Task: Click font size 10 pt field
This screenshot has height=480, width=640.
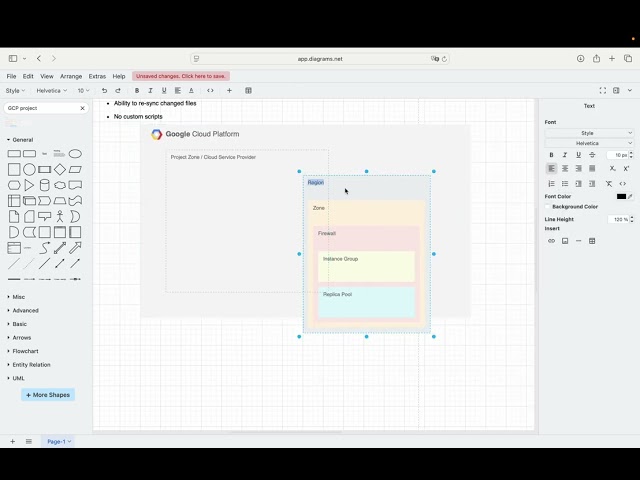Action: (x=618, y=155)
